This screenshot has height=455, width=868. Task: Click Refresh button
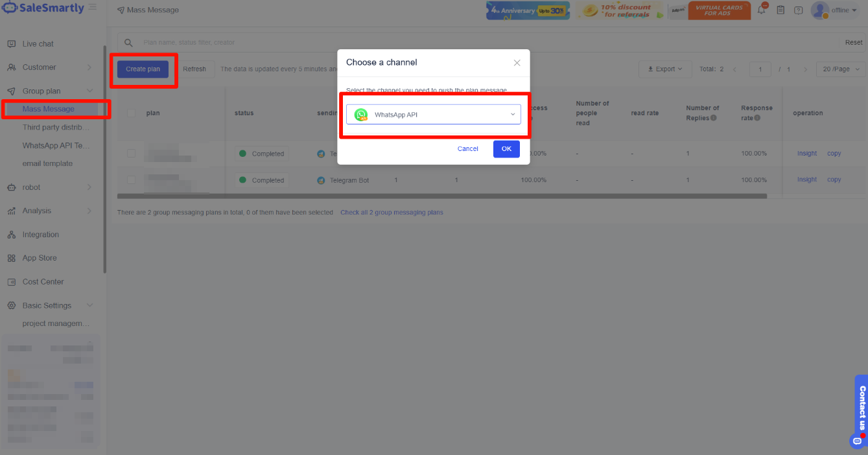coord(194,69)
